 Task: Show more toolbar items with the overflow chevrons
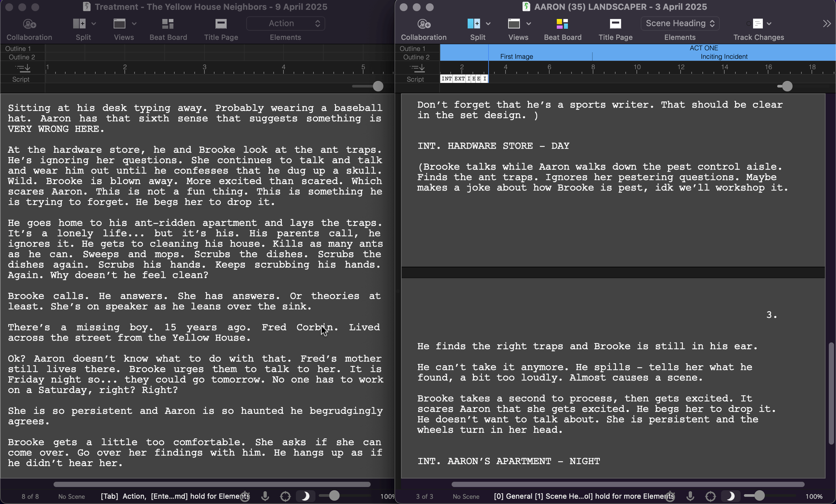pos(827,24)
